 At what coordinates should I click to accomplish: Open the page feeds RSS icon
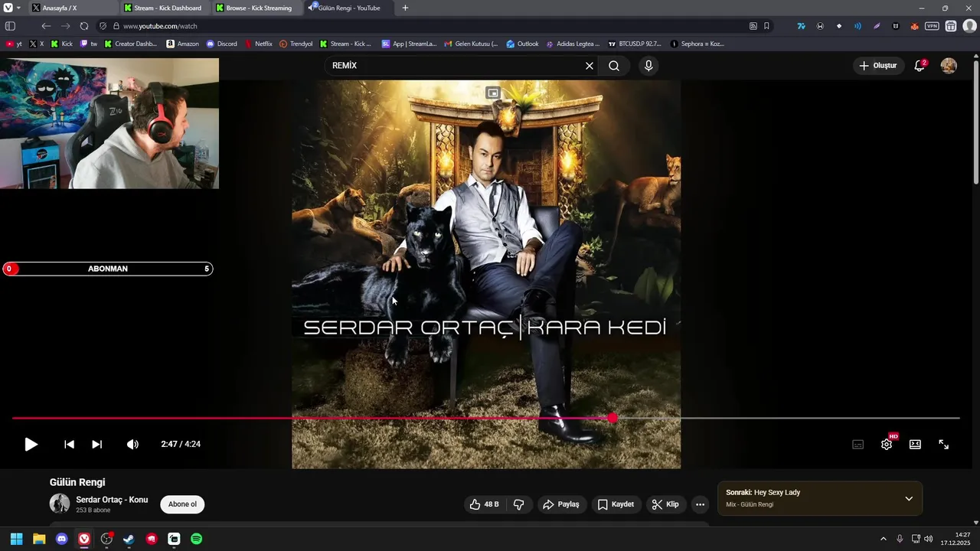(753, 26)
